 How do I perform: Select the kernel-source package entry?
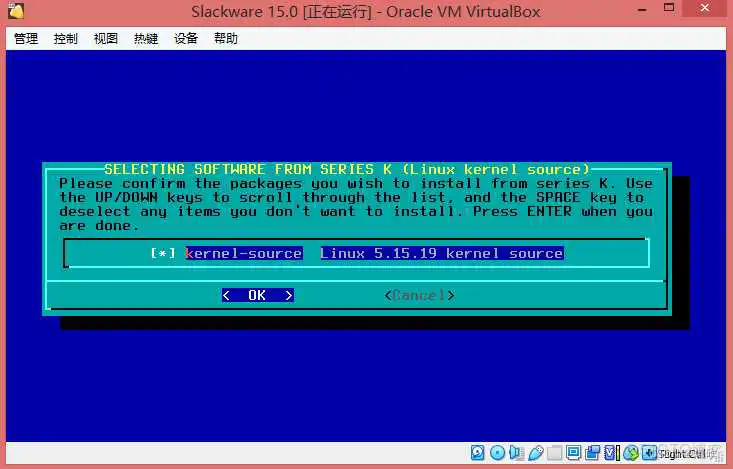pos(244,253)
